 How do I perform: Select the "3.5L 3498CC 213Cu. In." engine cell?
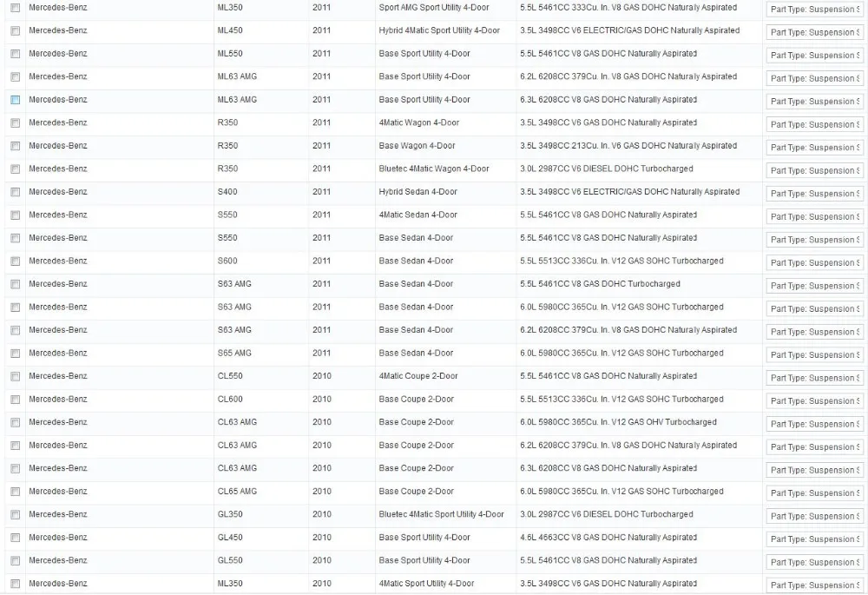click(x=628, y=146)
